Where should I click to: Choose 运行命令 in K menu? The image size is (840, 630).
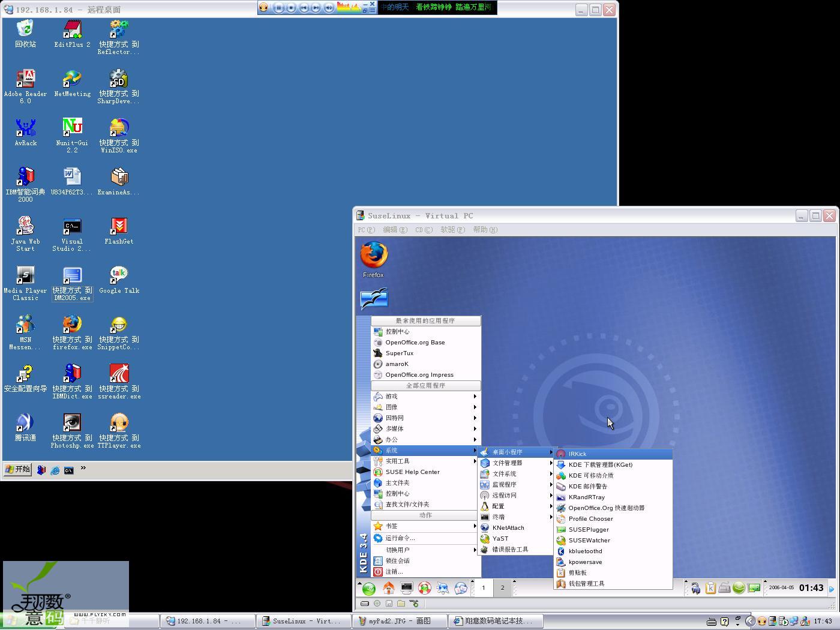coord(425,538)
